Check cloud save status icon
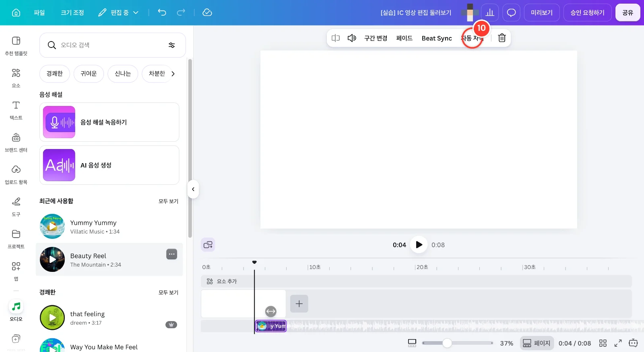This screenshot has height=352, width=644. click(x=207, y=12)
